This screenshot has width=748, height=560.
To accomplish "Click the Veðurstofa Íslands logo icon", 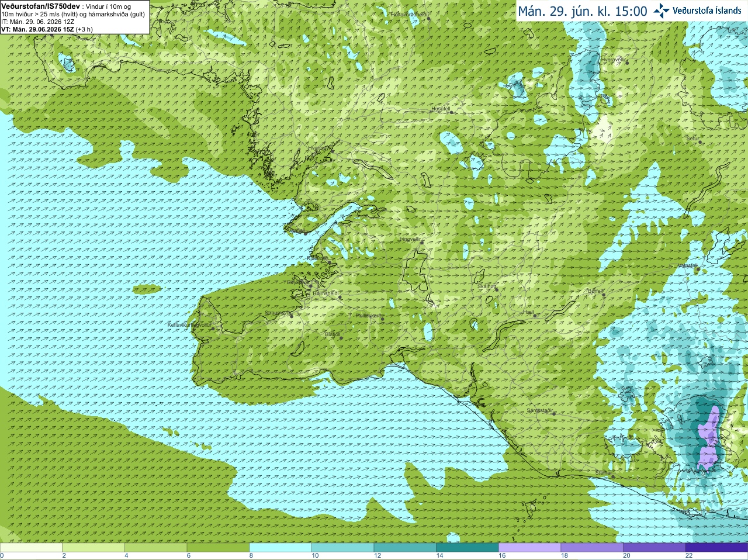I will pyautogui.click(x=662, y=11).
